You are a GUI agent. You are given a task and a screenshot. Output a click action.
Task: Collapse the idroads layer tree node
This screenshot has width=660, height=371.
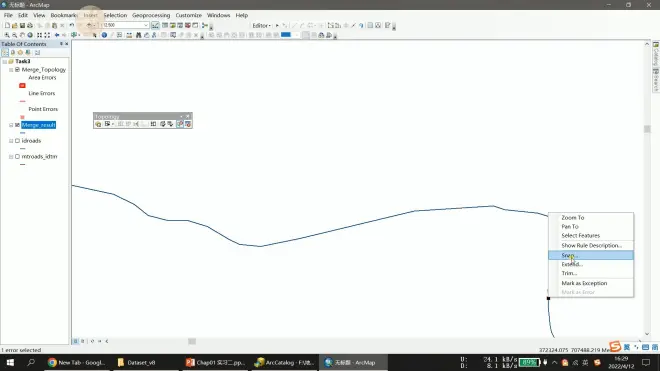pos(11,141)
